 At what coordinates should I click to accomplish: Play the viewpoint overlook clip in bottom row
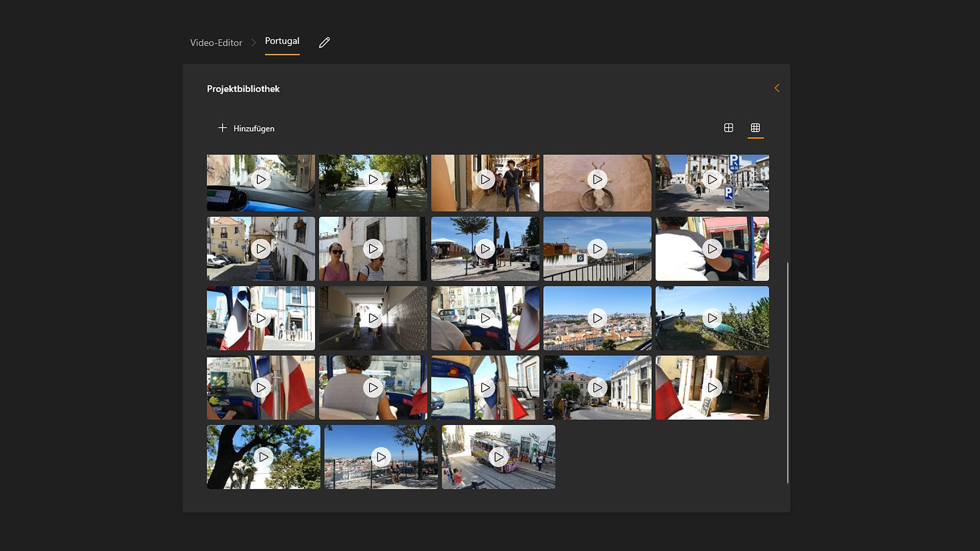click(381, 457)
